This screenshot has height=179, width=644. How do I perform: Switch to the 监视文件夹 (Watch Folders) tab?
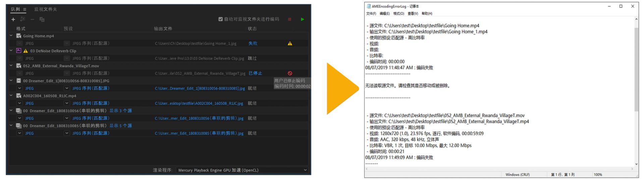pyautogui.click(x=46, y=9)
